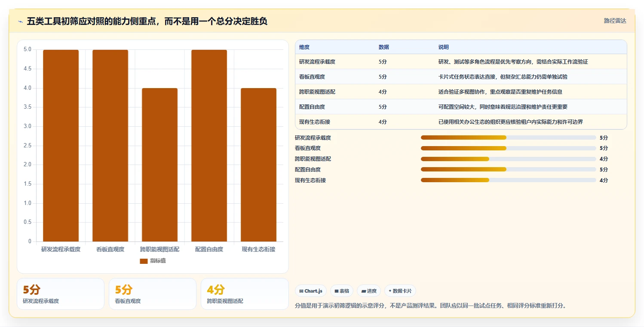
Task: Click the 现有生态衔接 x-axis label
Action: 258,249
